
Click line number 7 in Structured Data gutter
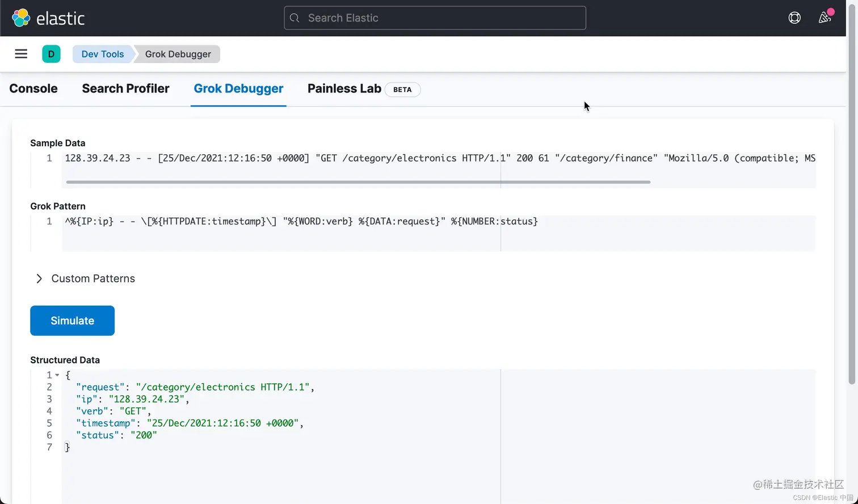pos(49,447)
